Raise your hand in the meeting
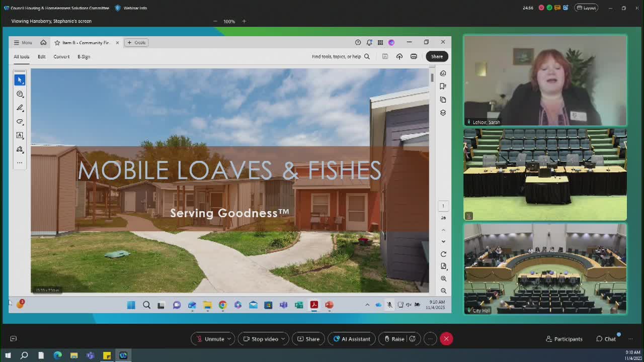Image resolution: width=644 pixels, height=362 pixels. (394, 339)
